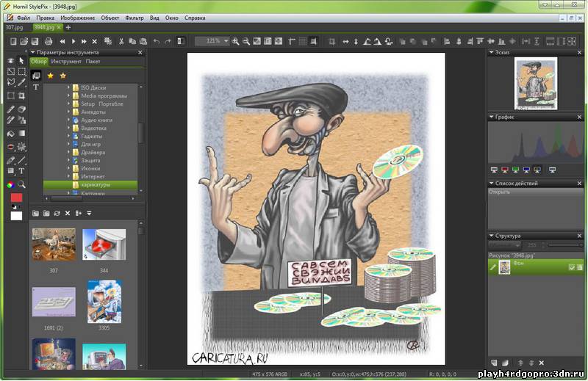588x381 pixels.
Task: Switch to the Инструмент tab
Action: (x=66, y=61)
